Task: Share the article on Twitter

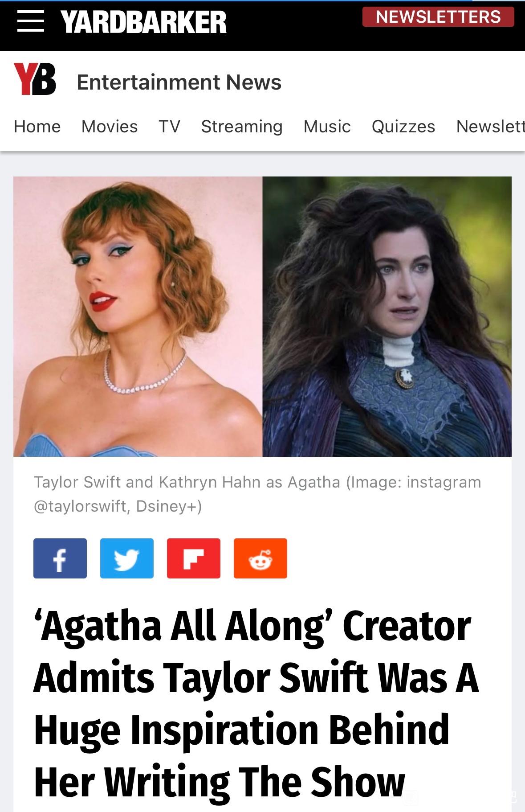Action: pyautogui.click(x=127, y=558)
